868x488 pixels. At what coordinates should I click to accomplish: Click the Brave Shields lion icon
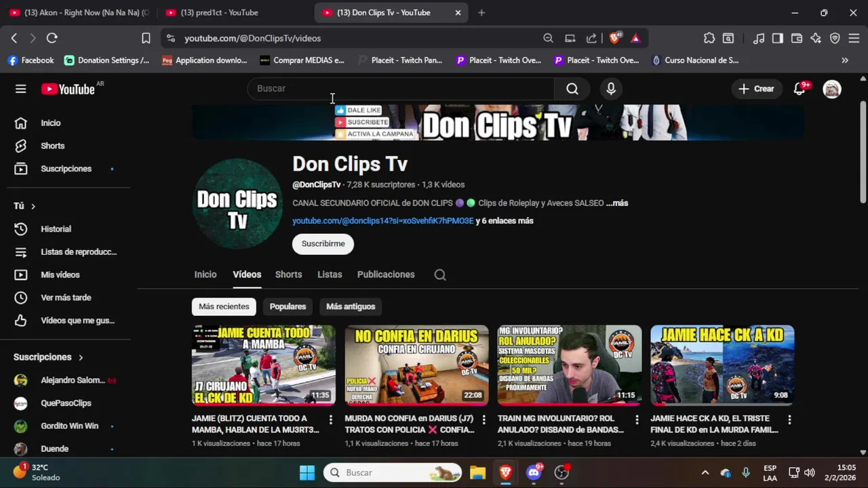615,39
